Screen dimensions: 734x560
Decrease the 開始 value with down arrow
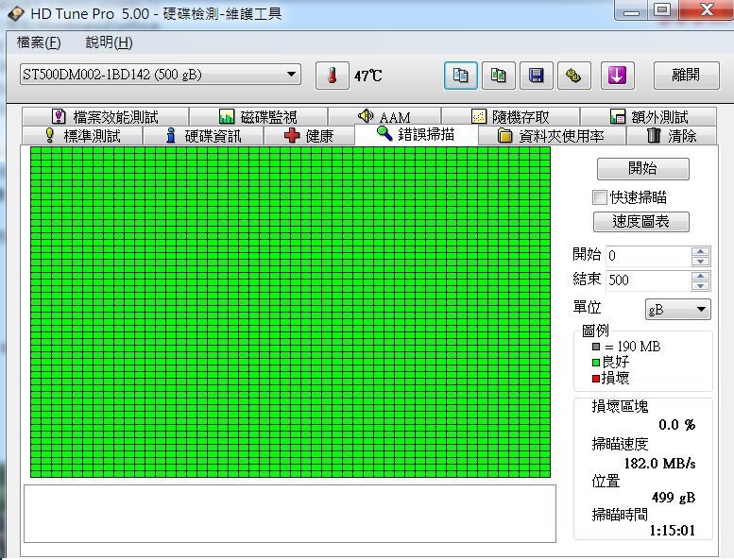click(700, 261)
